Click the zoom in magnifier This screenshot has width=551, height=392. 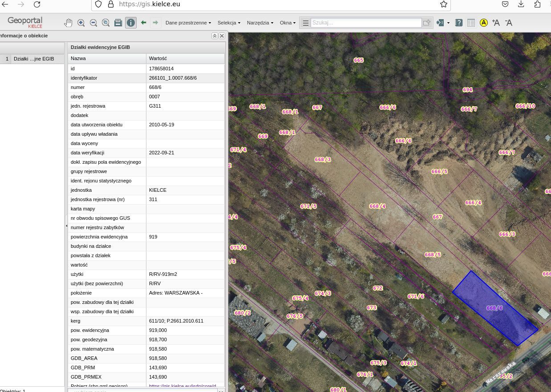pos(81,23)
